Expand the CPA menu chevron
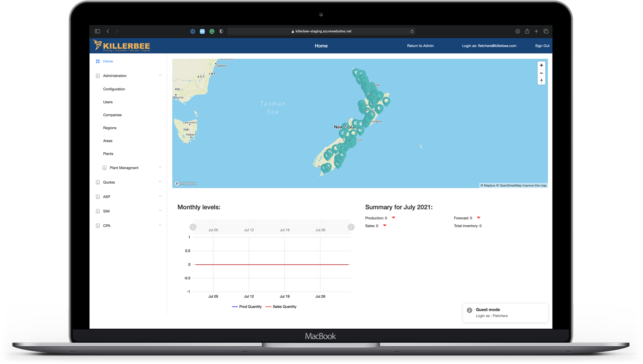643x364 pixels. [160, 225]
